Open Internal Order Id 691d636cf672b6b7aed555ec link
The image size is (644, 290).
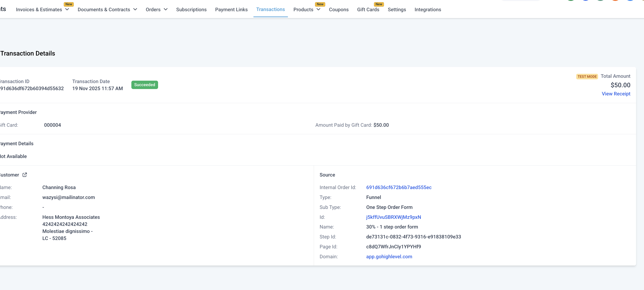398,188
